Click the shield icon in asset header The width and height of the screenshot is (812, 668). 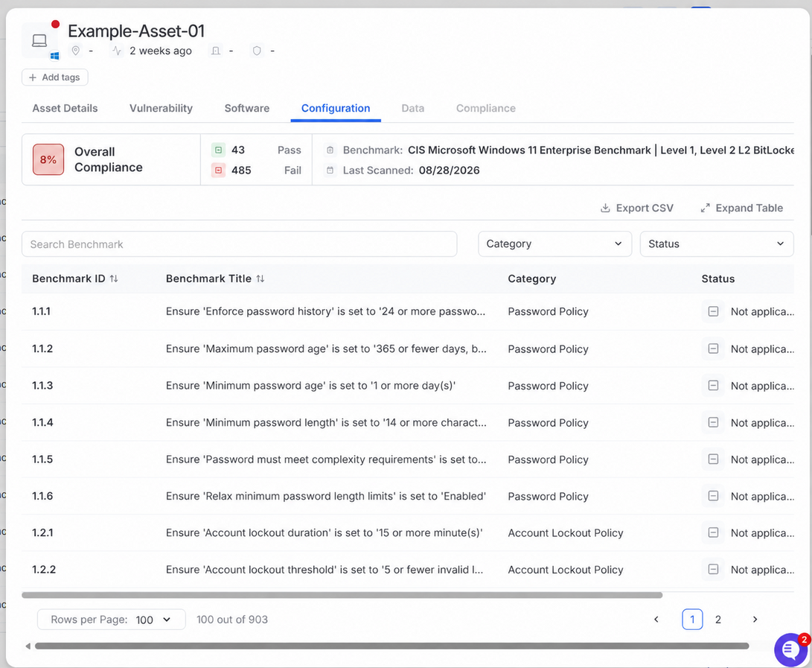click(x=257, y=51)
